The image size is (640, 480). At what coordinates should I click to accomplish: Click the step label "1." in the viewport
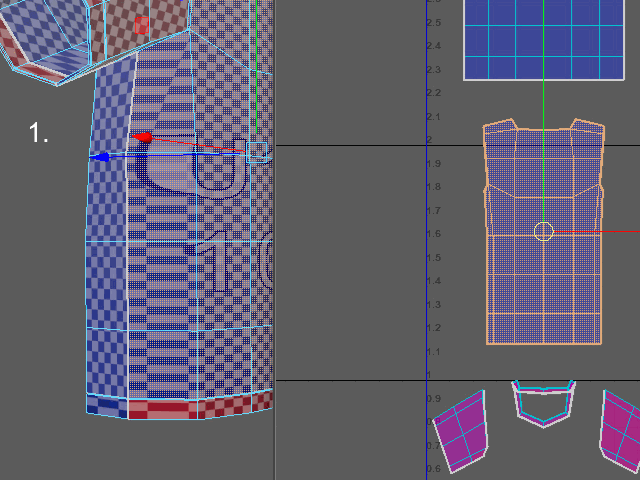(39, 133)
